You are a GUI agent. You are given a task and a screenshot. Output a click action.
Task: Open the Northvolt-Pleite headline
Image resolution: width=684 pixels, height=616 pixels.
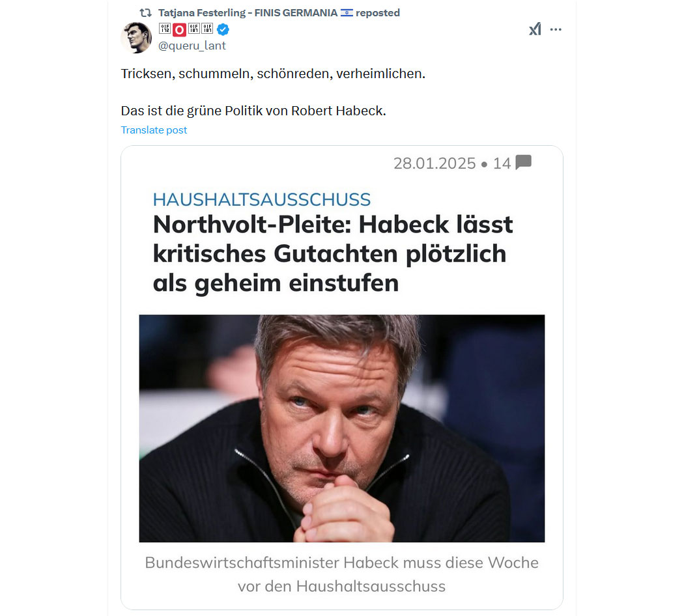(x=333, y=254)
